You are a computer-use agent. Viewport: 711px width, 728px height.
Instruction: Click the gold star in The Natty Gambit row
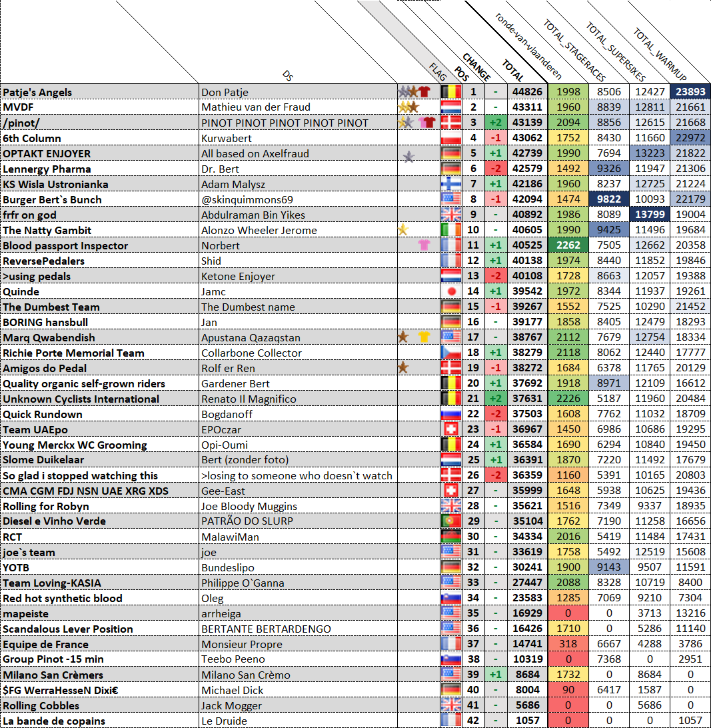click(x=403, y=230)
